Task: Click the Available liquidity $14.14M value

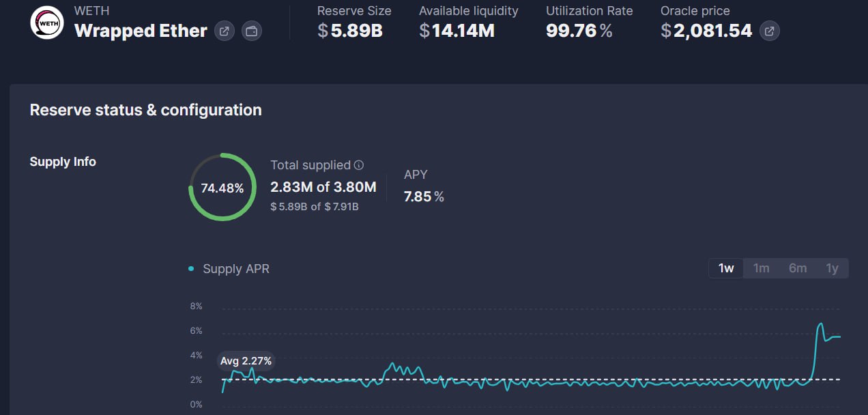Action: point(457,31)
